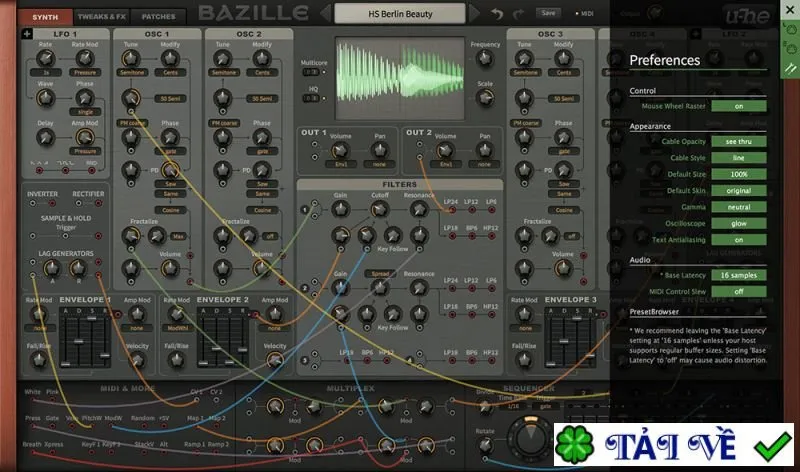Viewport: 800px width, 472px height.
Task: Open the Base Latency 16 samples dropdown
Action: [x=739, y=275]
